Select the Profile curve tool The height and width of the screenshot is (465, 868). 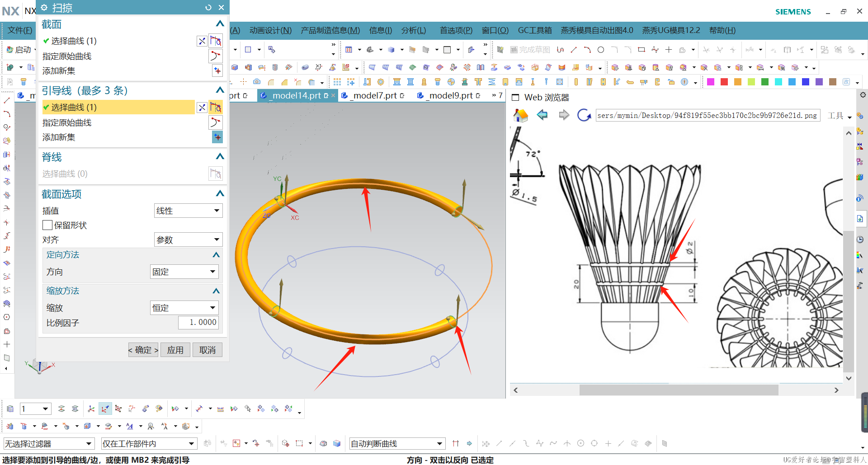561,50
